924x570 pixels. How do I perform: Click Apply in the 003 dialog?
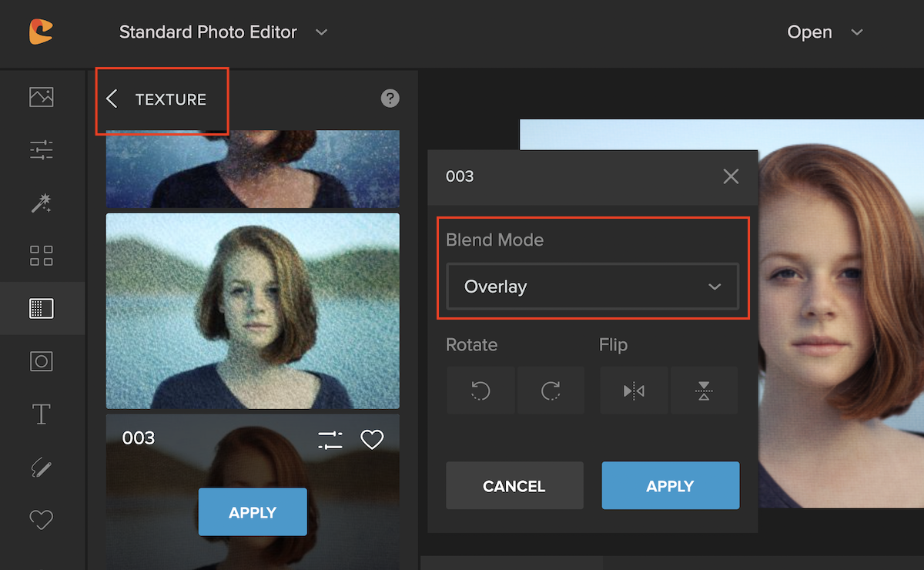coord(671,485)
